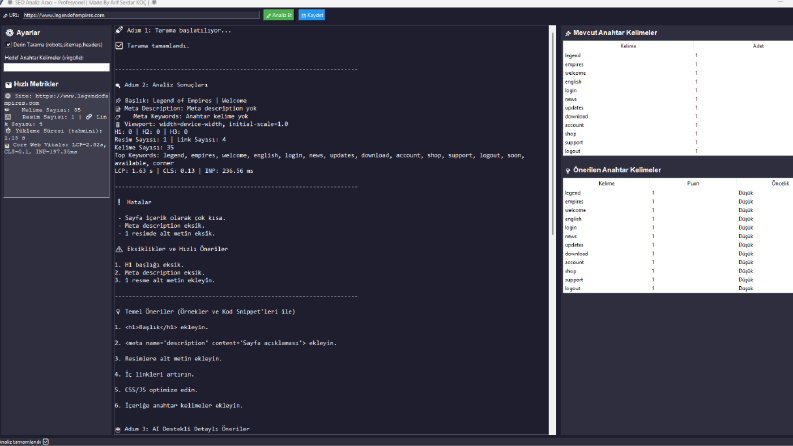Click the URL address input field

click(x=141, y=15)
